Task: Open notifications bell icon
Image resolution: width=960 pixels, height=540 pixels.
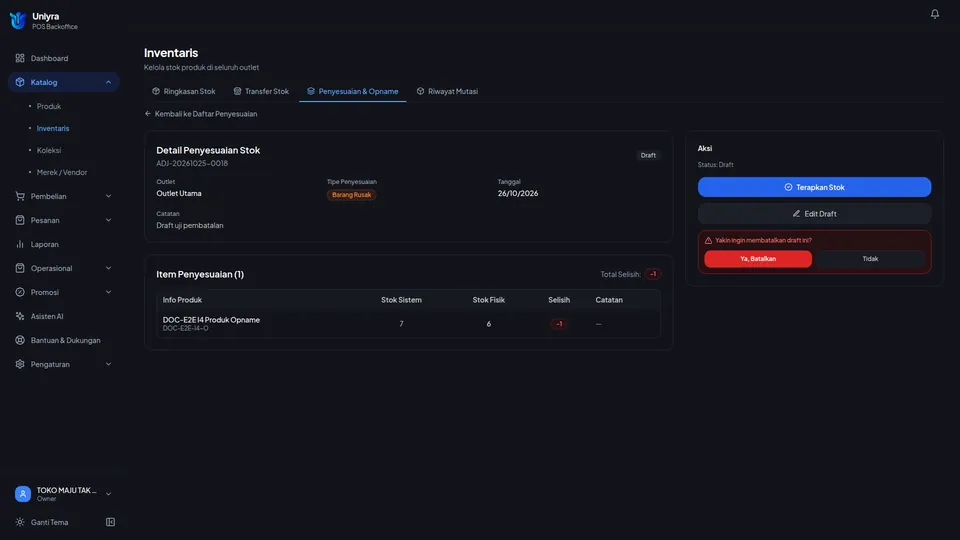Action: pyautogui.click(x=934, y=13)
